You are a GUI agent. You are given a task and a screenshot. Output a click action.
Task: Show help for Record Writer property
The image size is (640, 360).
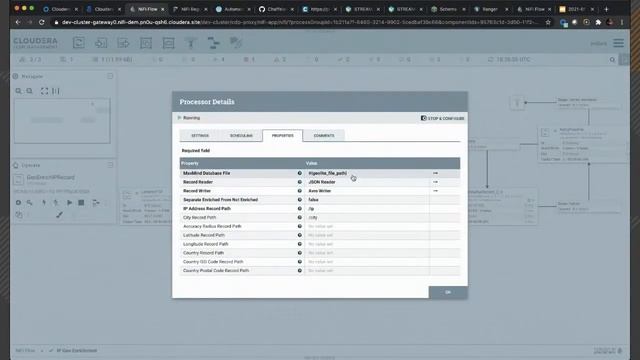(x=300, y=191)
